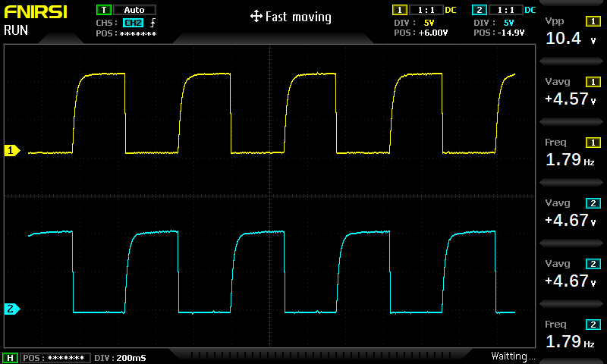607x364 pixels.
Task: Click the memory position bar at bottom
Action: point(320,355)
